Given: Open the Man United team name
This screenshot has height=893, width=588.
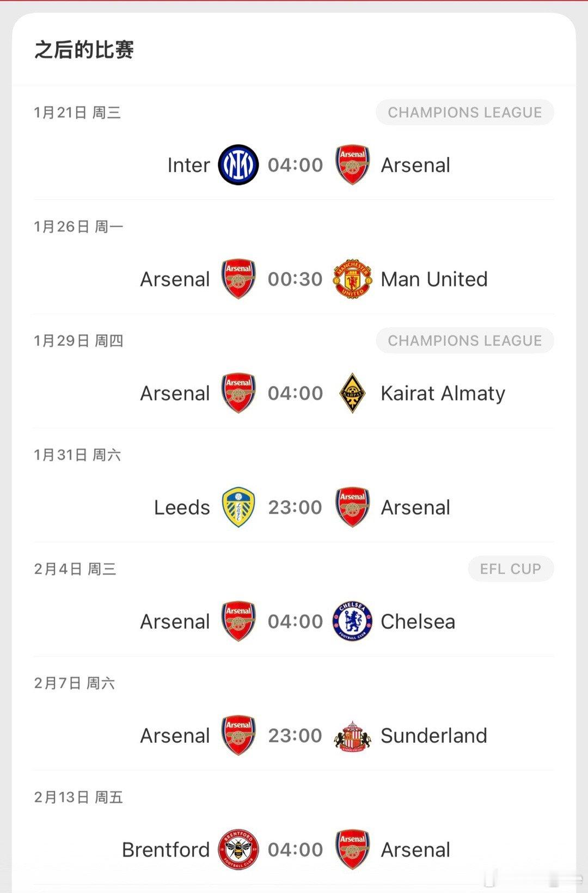Looking at the screenshot, I should [434, 279].
